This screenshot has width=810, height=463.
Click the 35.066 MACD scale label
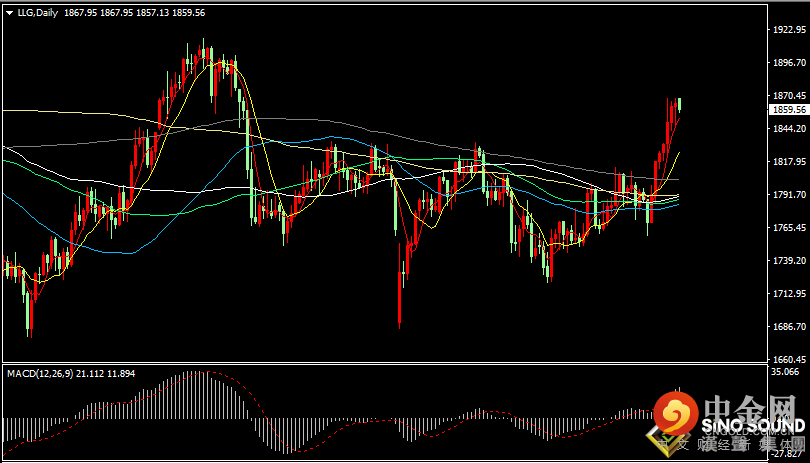click(785, 372)
